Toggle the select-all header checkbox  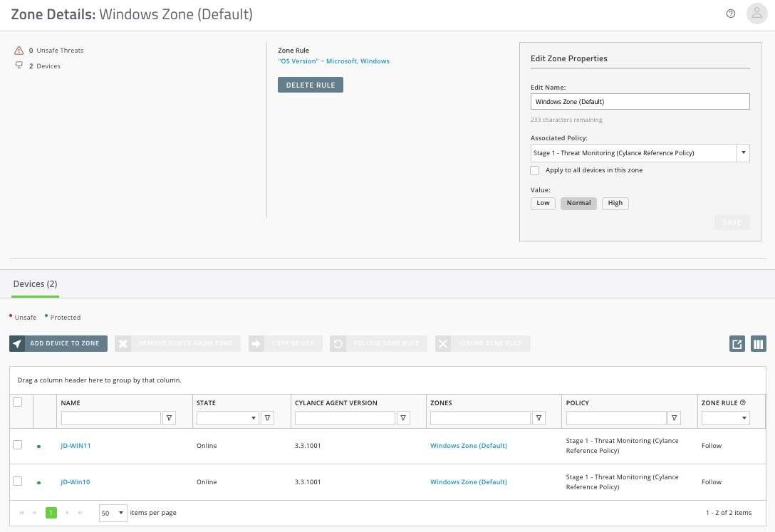tap(18, 402)
